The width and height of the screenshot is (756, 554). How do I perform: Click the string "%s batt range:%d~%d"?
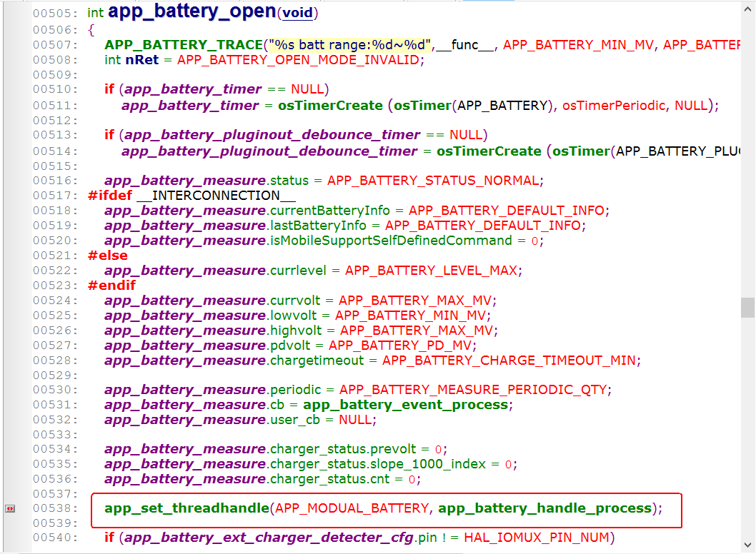349,45
